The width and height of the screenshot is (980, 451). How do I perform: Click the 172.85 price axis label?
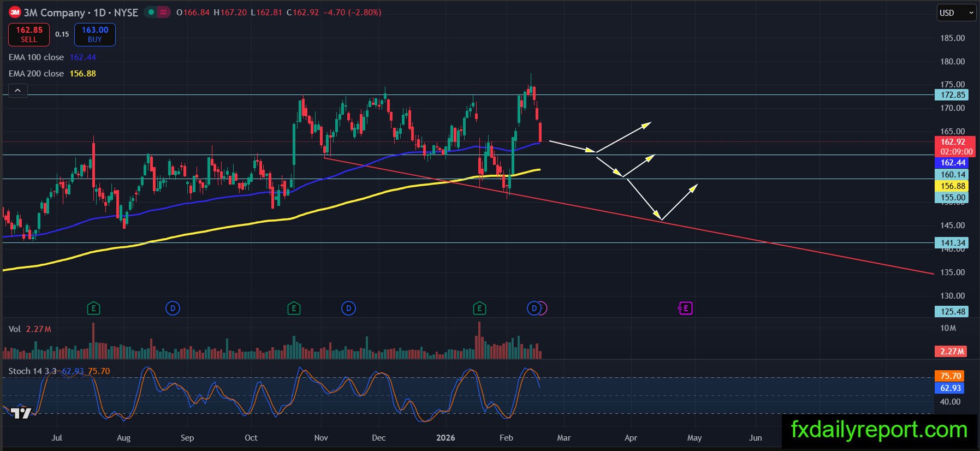tap(953, 95)
